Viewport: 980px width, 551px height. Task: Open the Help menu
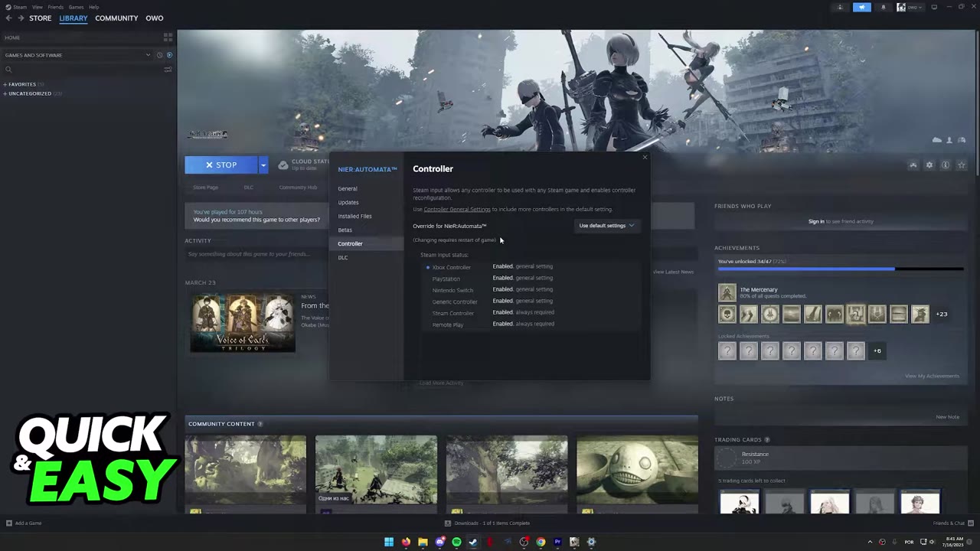click(93, 7)
